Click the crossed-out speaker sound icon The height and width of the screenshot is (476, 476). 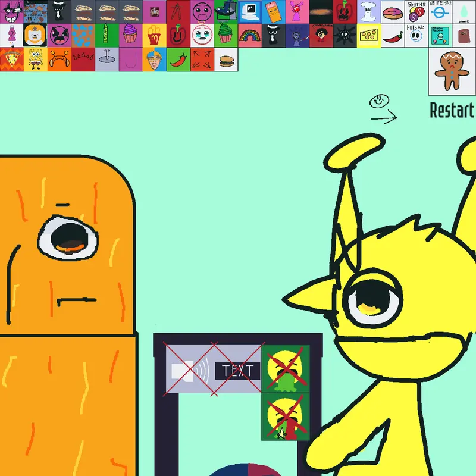[190, 369]
